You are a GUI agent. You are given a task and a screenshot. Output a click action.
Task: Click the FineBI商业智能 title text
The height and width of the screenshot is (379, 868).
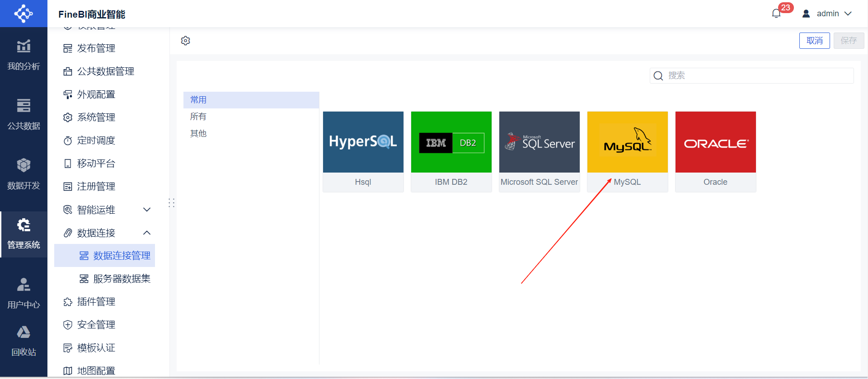point(92,14)
